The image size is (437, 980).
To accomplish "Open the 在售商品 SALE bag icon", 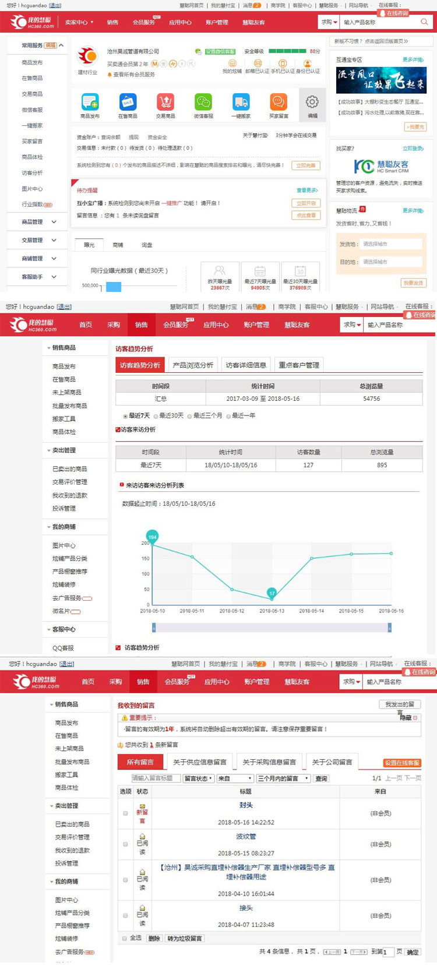I will tap(128, 102).
